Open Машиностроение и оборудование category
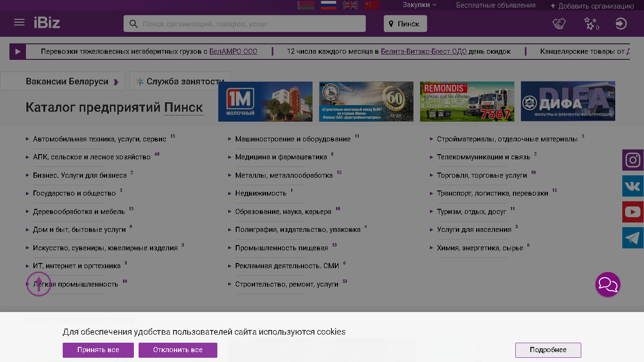Viewport: 644px width, 362px height. coord(293,139)
